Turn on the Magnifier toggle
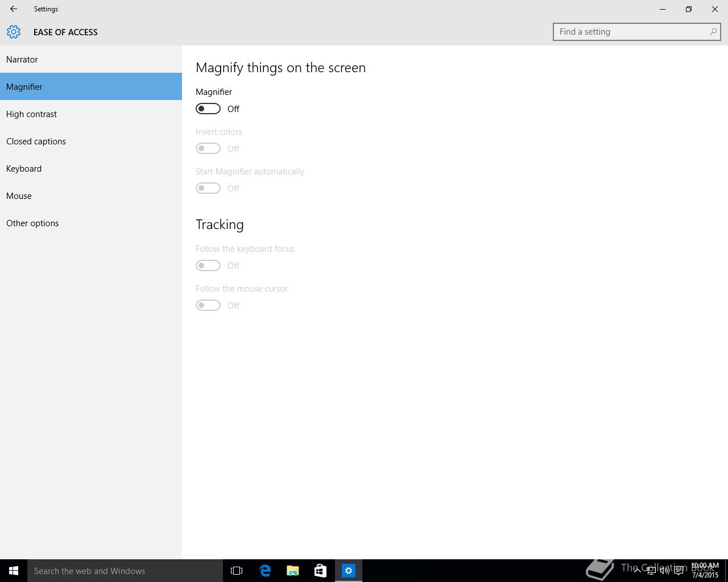Viewport: 728px width, 582px height. point(208,109)
